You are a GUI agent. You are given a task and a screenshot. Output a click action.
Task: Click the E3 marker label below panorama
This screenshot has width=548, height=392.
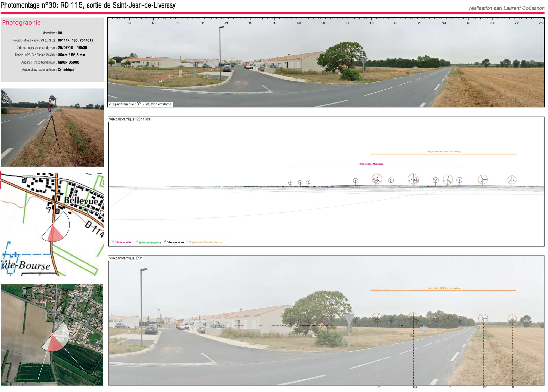(450, 387)
